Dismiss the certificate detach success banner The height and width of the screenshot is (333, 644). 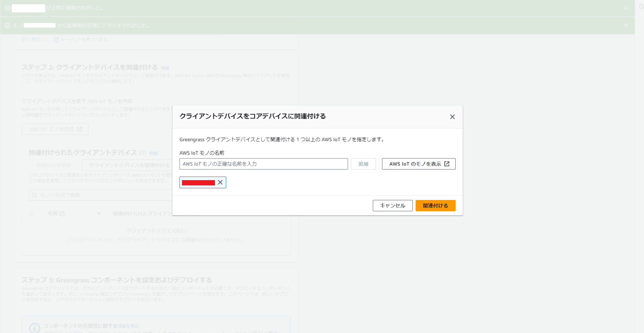coord(626,25)
